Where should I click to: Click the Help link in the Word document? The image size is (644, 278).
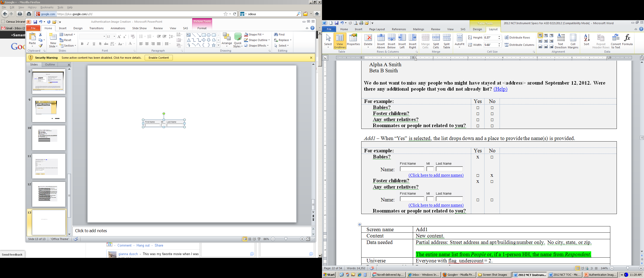[500, 89]
